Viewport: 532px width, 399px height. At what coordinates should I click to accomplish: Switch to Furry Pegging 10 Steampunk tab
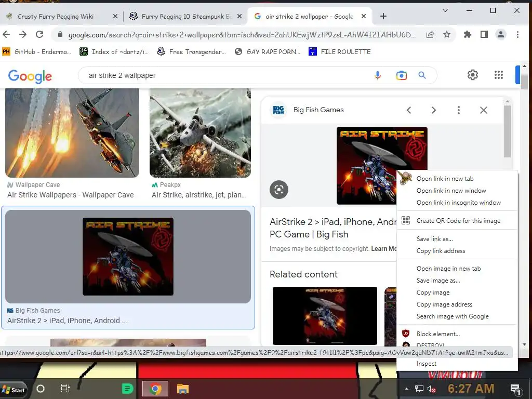point(187,16)
